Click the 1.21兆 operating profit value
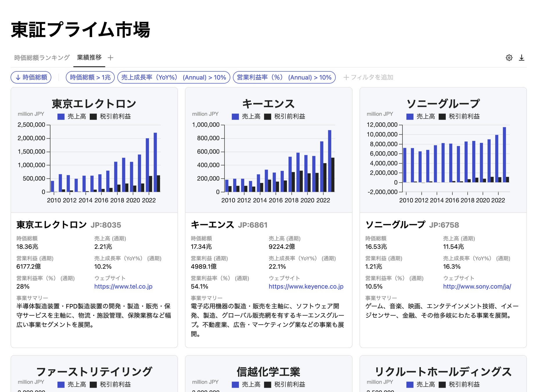The width and height of the screenshot is (541, 392). click(x=374, y=266)
